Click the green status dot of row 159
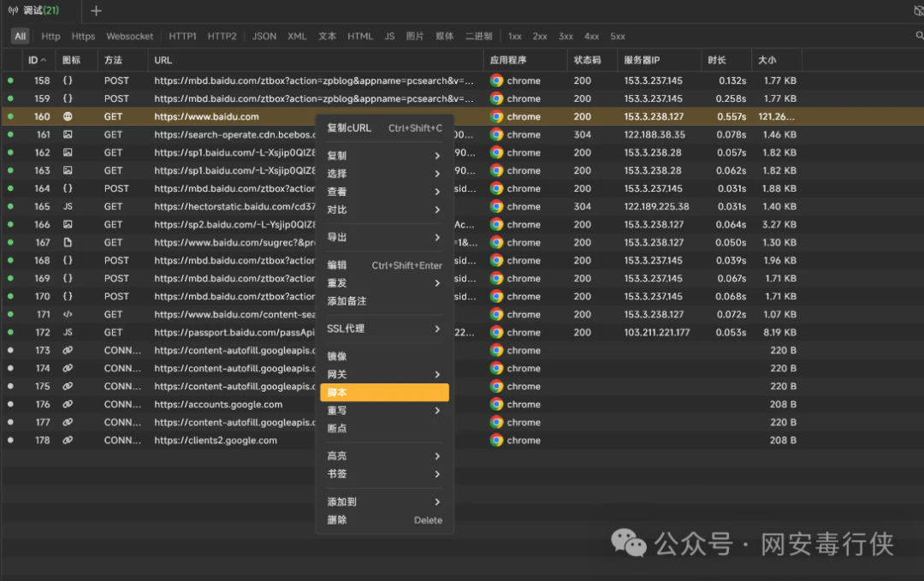The height and width of the screenshot is (581, 924). [x=10, y=98]
